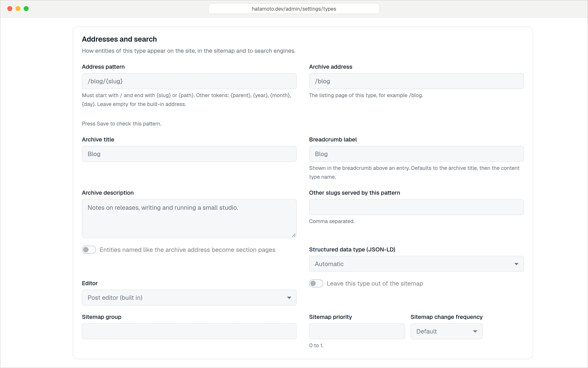588x368 pixels.
Task: Click the Archive address input field
Action: point(416,81)
